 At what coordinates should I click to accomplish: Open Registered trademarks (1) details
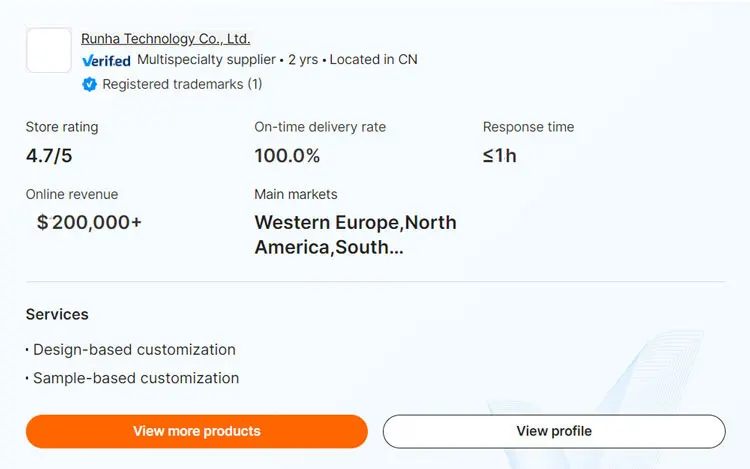pyautogui.click(x=182, y=85)
